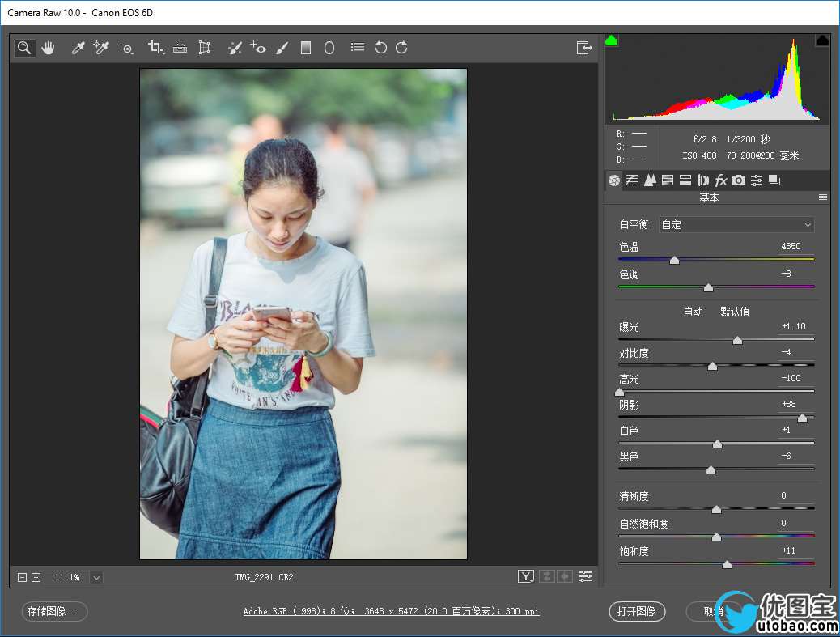This screenshot has width=840, height=637.
Task: Toggle the highlight clipping warning
Action: (822, 40)
